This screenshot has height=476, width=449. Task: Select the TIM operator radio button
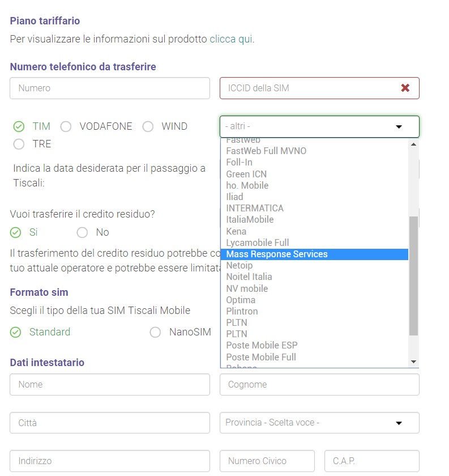click(x=19, y=126)
